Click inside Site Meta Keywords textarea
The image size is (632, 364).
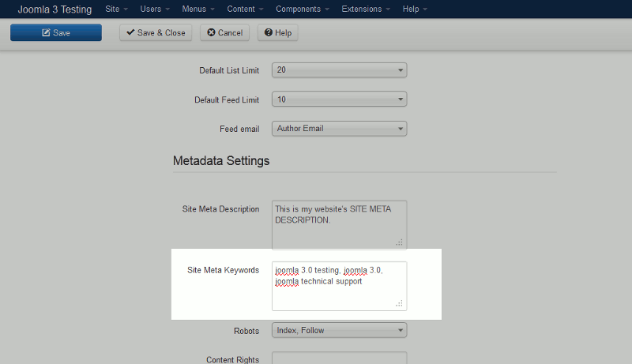[x=340, y=286]
